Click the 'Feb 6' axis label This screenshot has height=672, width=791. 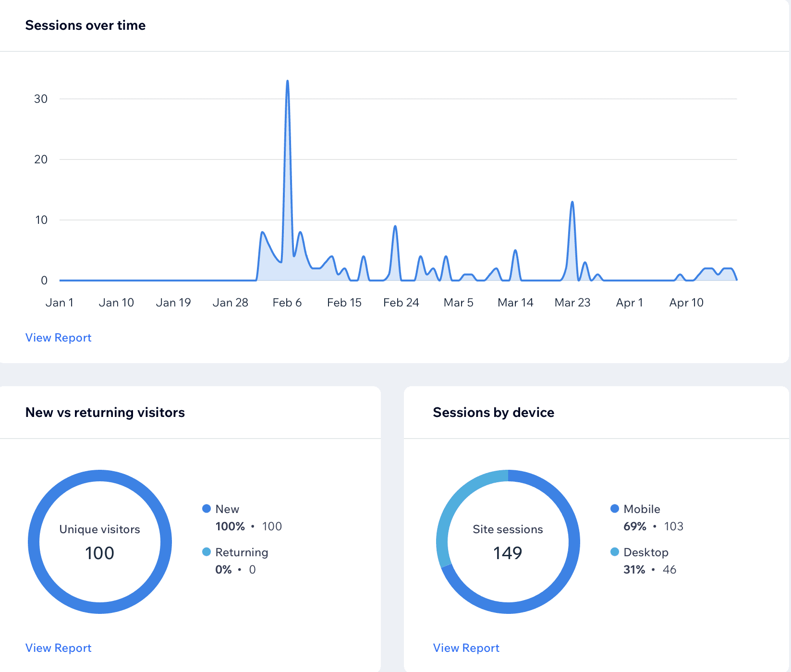click(287, 303)
